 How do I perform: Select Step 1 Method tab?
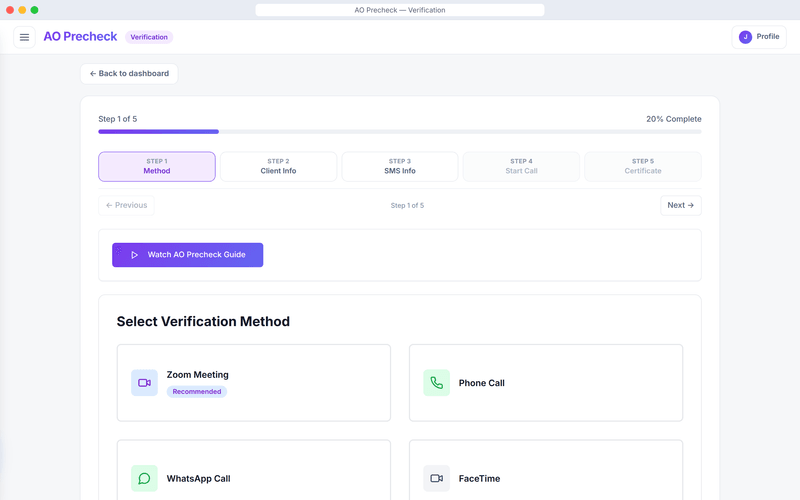click(x=157, y=166)
